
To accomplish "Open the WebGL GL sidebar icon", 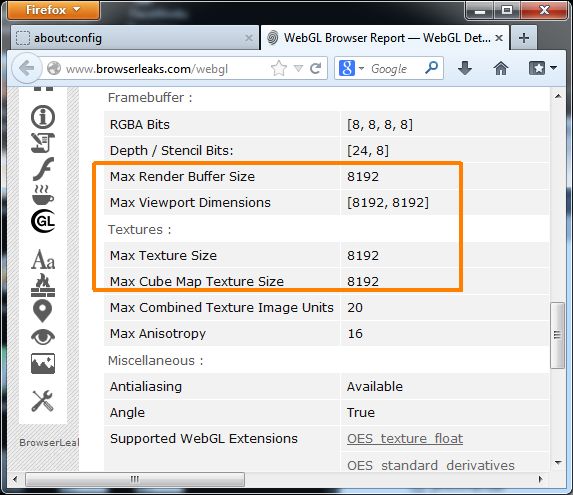I will pyautogui.click(x=43, y=221).
